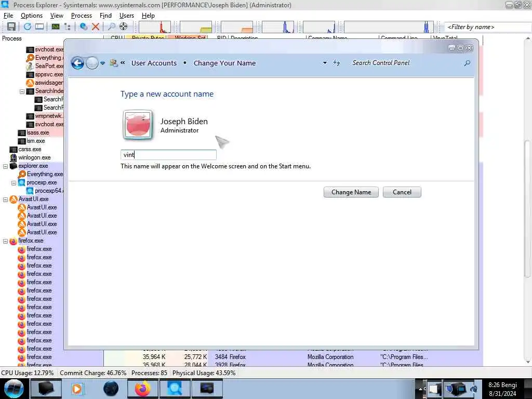Screen dimensions: 532x399
Task: Click the Filter by name field
Action: point(487,27)
